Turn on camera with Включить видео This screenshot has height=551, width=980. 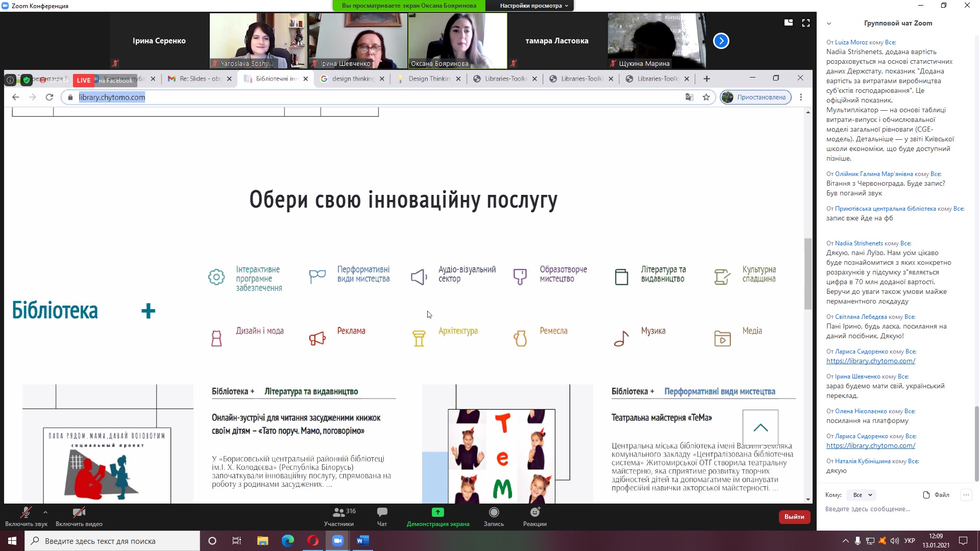coord(79,516)
